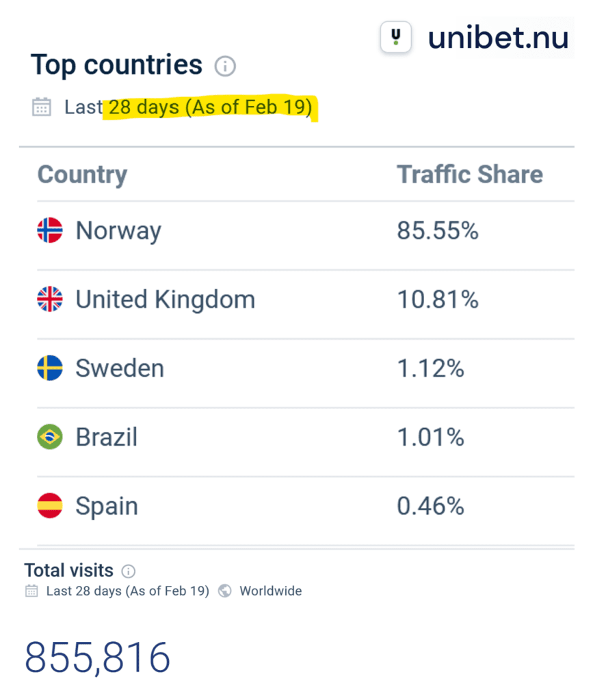Screen dimensions: 593x700
Task: Select the Top countries section heading
Action: [117, 64]
